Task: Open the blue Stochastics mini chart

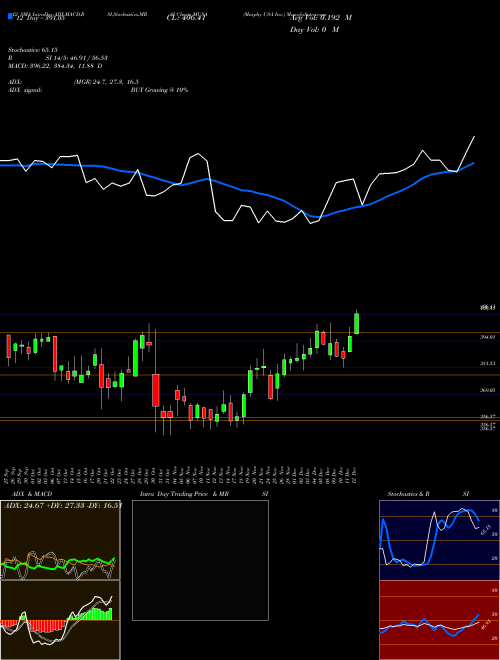Action: (439, 540)
